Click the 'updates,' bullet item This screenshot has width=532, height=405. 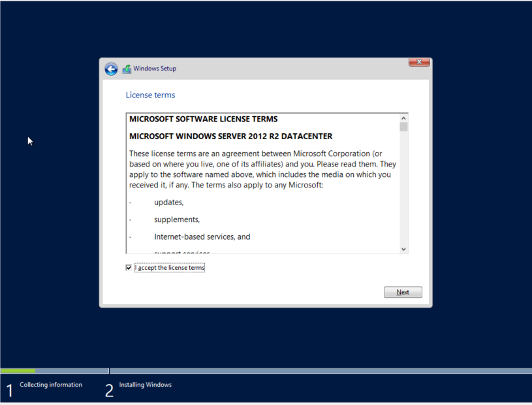168,202
